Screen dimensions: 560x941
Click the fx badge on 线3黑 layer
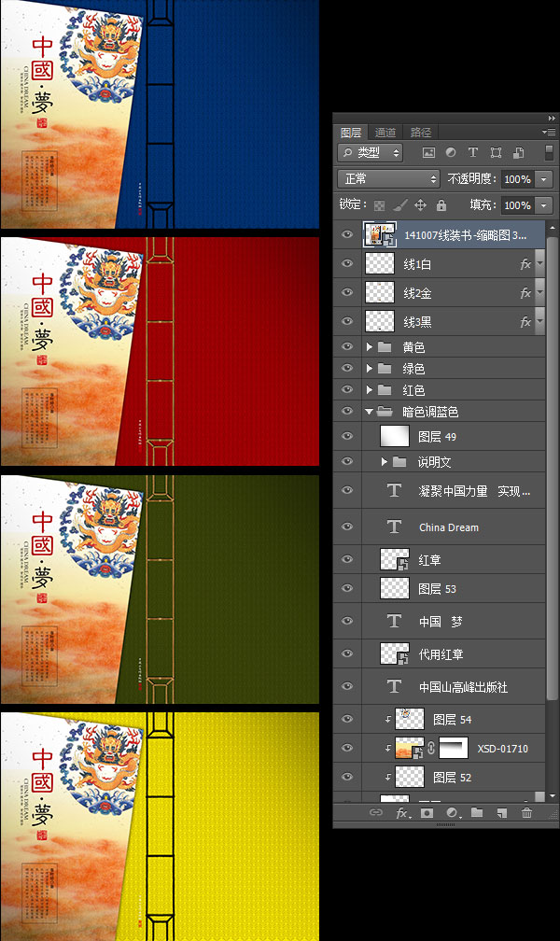[525, 322]
